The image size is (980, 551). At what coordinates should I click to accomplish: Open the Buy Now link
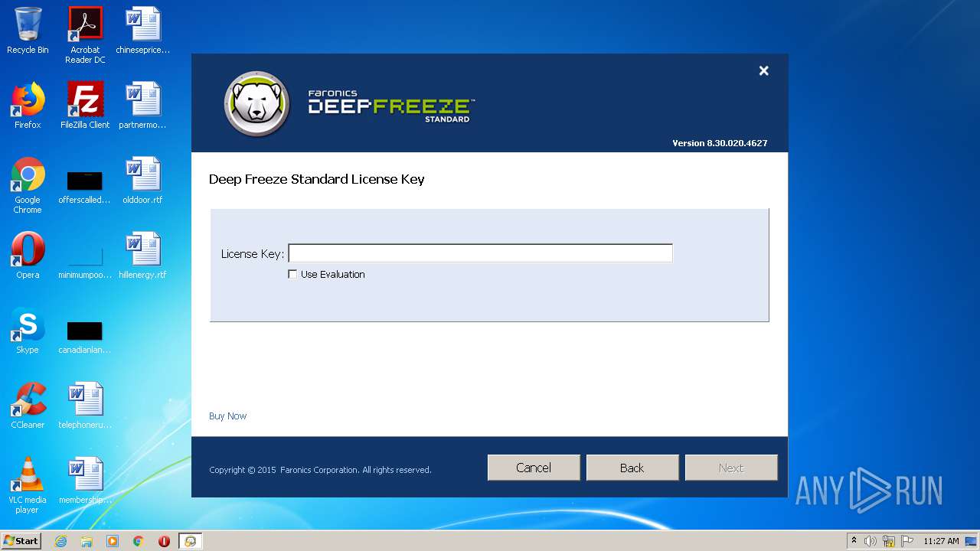click(228, 416)
